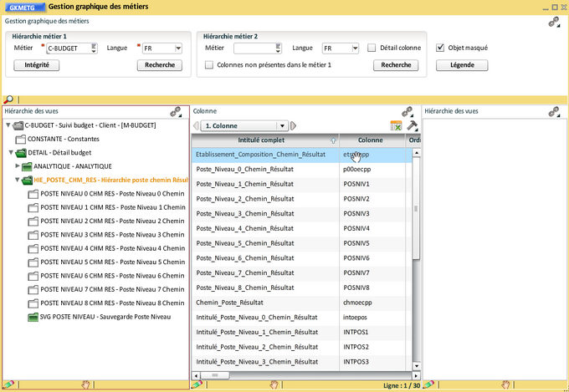Click the link icon in the Colonne panel header

point(408,110)
